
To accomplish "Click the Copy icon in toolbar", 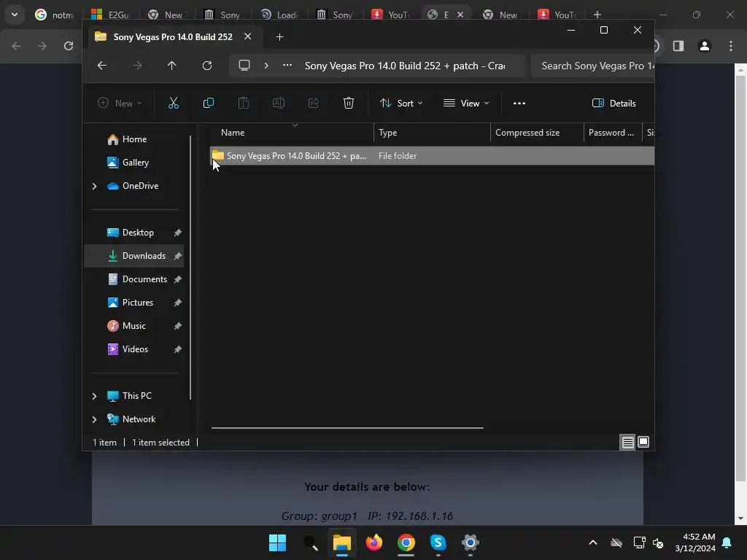I will pyautogui.click(x=208, y=103).
